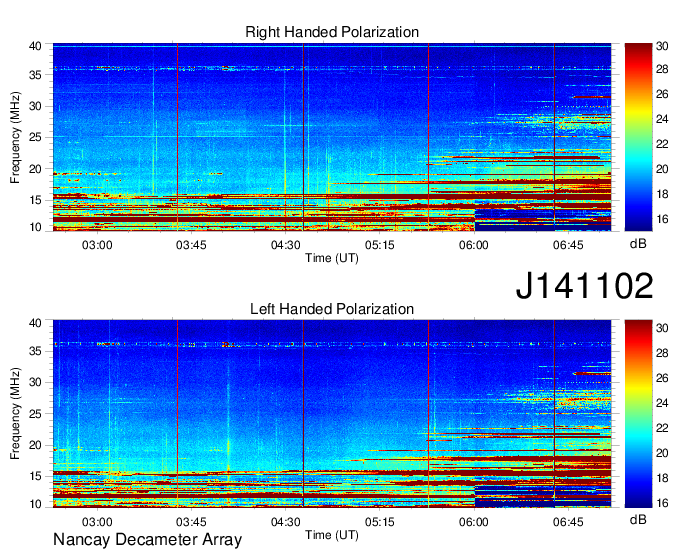Image resolution: width=680 pixels, height=552 pixels.
Task: Click the J141102 observation label
Action: point(584,286)
